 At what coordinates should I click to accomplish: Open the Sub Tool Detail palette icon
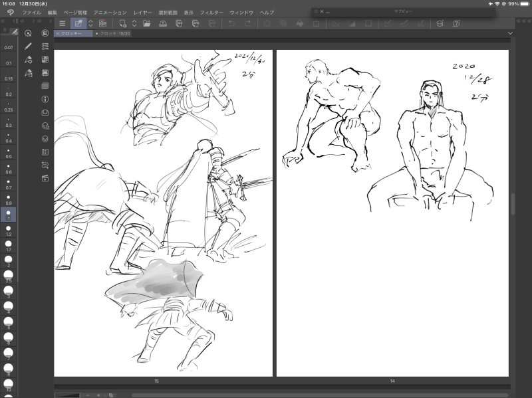28,73
